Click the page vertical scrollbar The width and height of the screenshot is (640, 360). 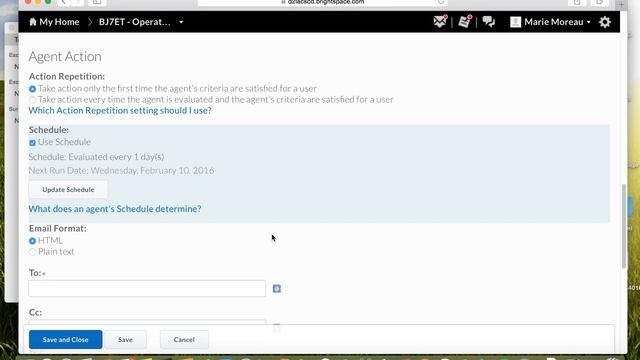point(623,226)
